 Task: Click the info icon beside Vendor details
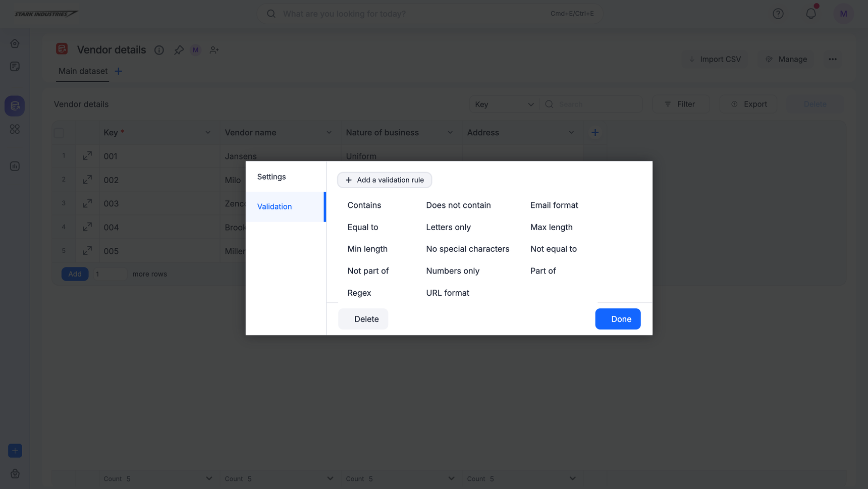pyautogui.click(x=159, y=50)
